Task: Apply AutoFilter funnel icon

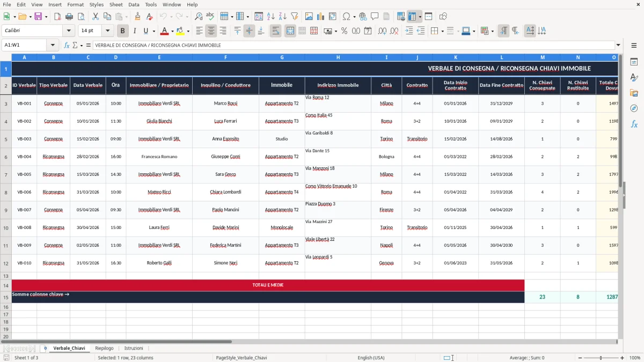Action: (294, 17)
